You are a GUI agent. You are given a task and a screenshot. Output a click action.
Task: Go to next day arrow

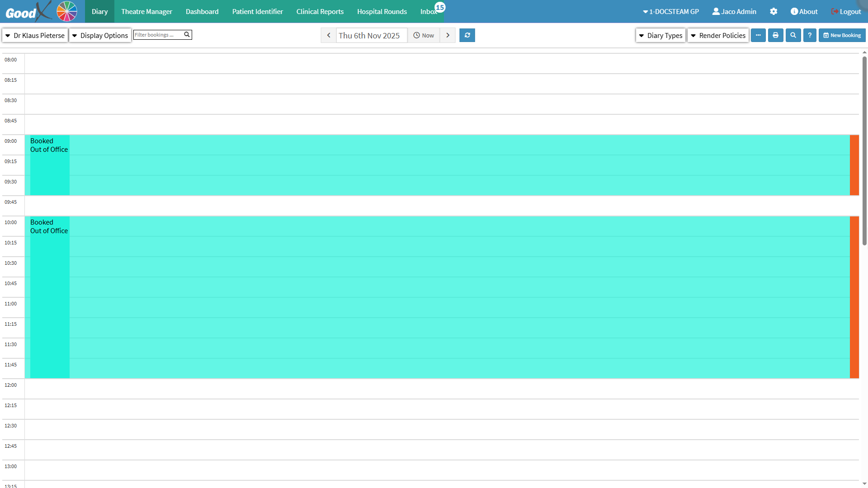pos(448,35)
